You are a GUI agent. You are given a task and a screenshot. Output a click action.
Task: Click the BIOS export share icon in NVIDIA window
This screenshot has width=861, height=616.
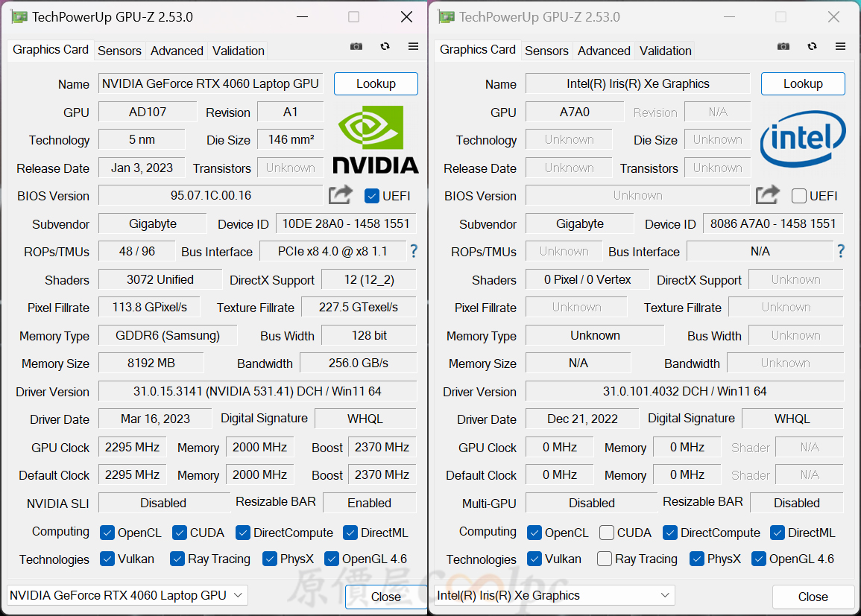341,194
